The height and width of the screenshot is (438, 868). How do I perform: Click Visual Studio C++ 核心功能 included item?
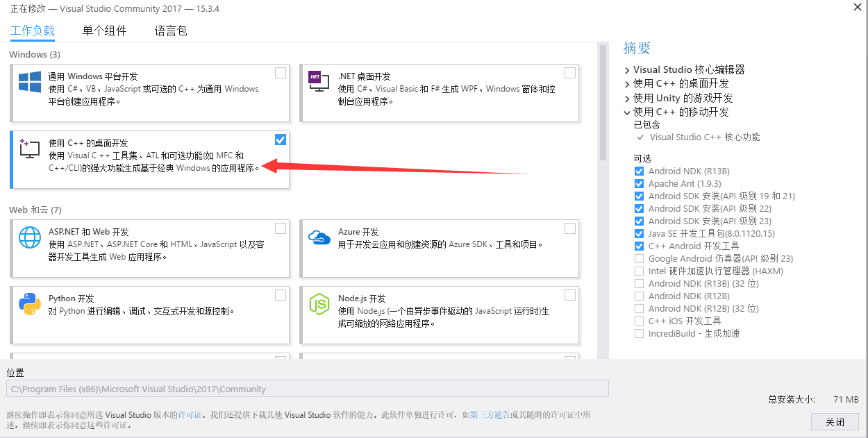705,137
